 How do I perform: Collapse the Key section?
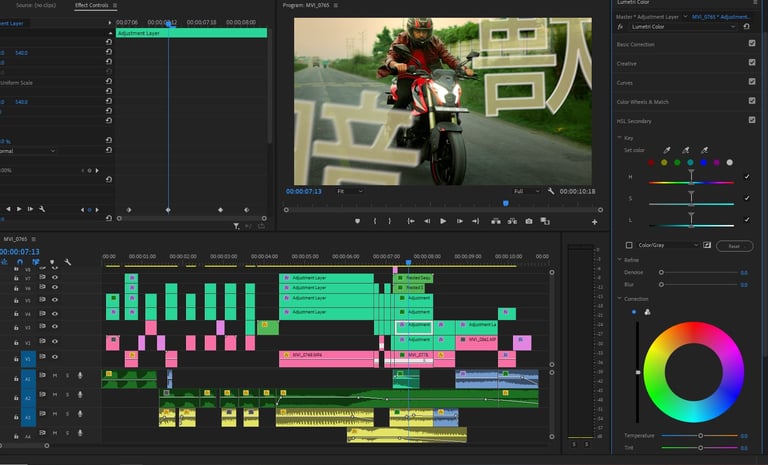click(620, 138)
